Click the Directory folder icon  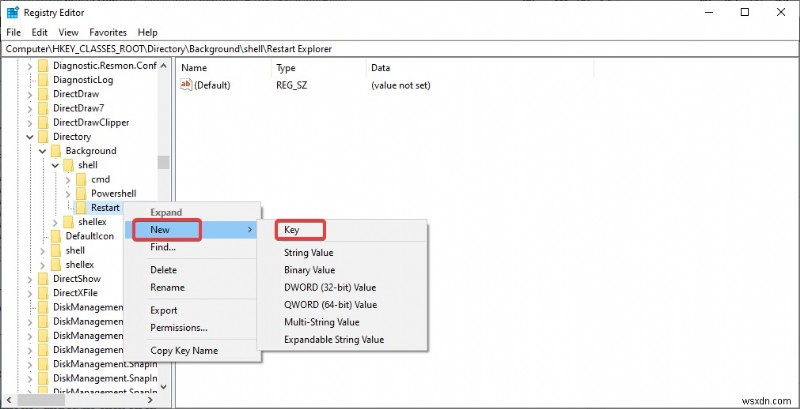point(43,137)
